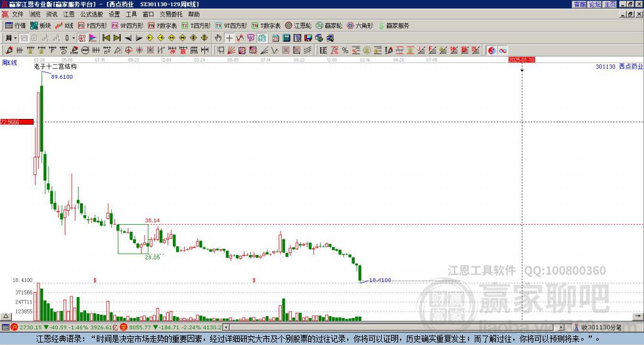
Task: Open the T四方形 tool
Action: 196,25
